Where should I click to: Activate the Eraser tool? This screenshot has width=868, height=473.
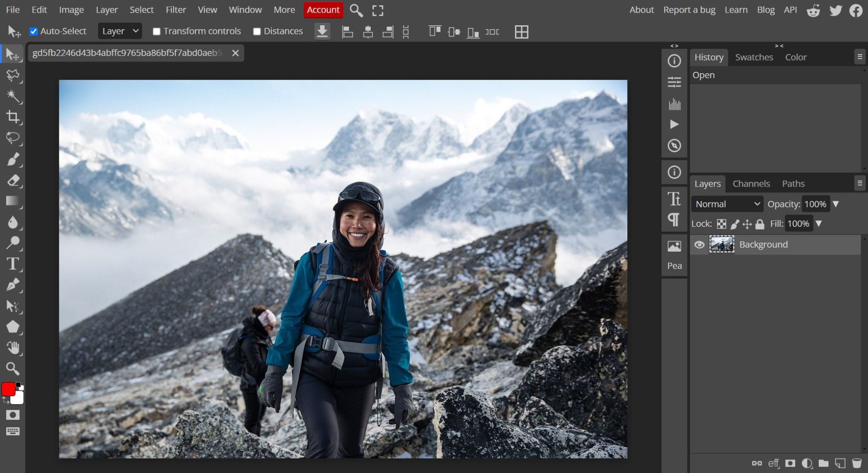click(x=14, y=180)
